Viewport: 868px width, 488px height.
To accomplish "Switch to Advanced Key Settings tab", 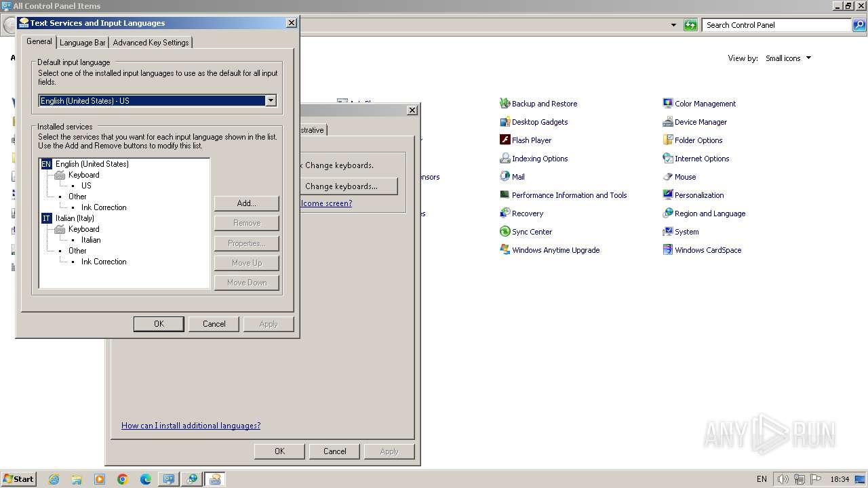I will pos(151,43).
